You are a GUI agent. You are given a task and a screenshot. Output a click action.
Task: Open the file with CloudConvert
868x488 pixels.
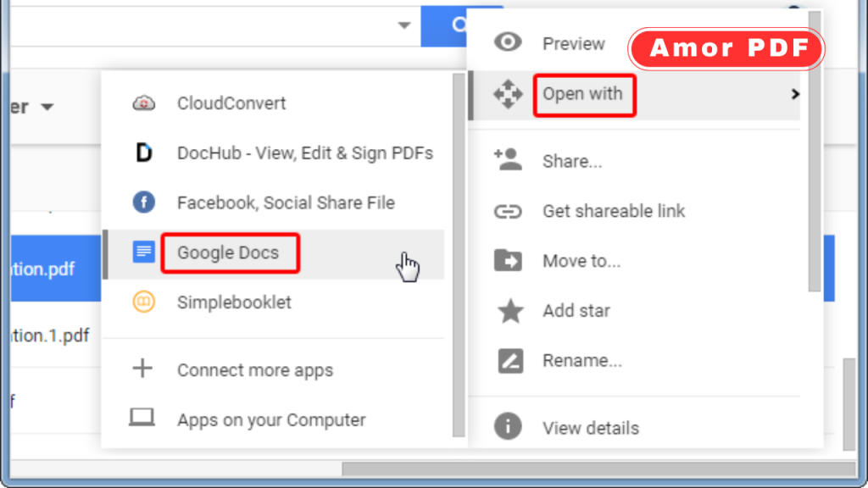point(231,103)
